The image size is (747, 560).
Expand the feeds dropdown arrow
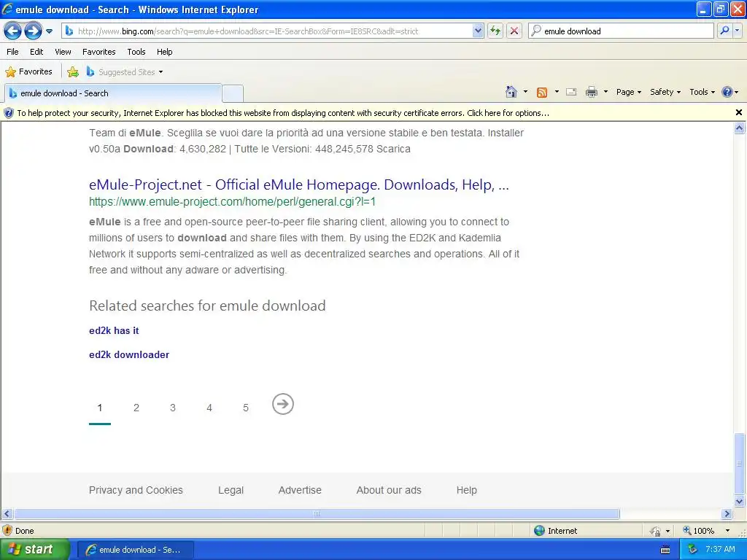click(x=557, y=92)
